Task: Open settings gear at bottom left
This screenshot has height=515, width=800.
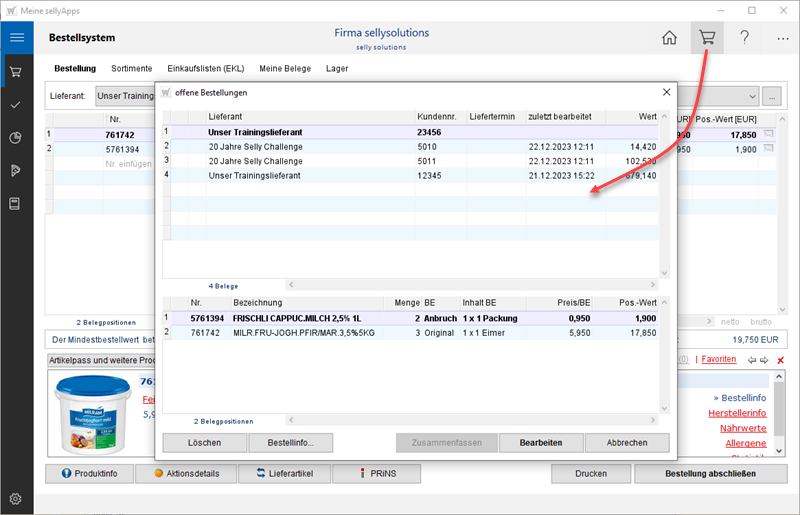Action: point(16,498)
